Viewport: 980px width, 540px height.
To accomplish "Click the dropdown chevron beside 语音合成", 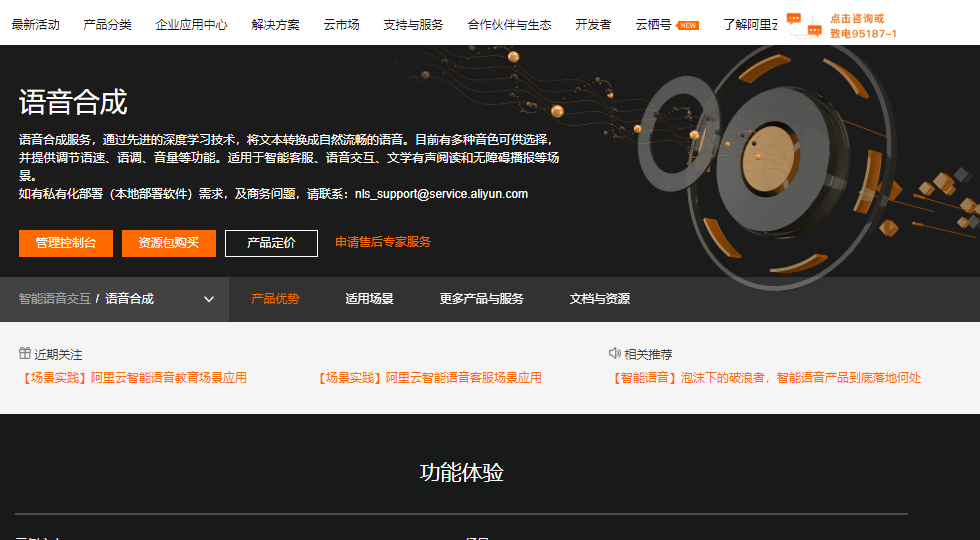I will [x=209, y=299].
